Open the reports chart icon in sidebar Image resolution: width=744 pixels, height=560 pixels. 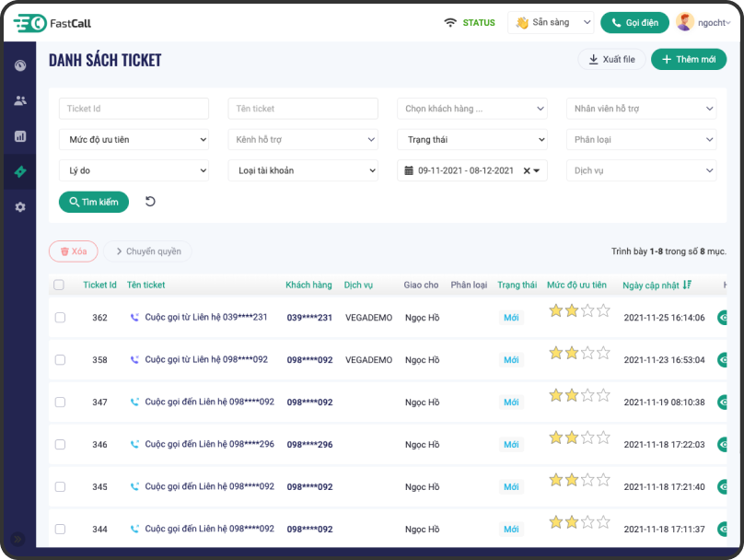[x=20, y=136]
